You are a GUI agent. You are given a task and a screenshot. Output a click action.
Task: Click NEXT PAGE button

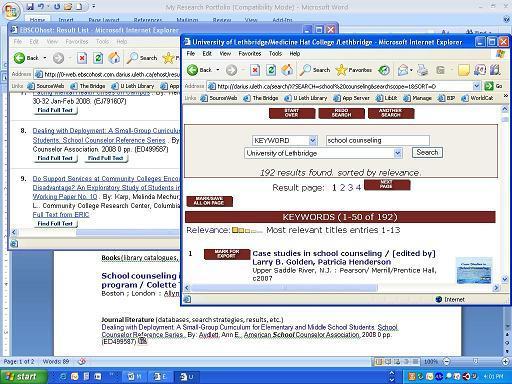click(387, 185)
